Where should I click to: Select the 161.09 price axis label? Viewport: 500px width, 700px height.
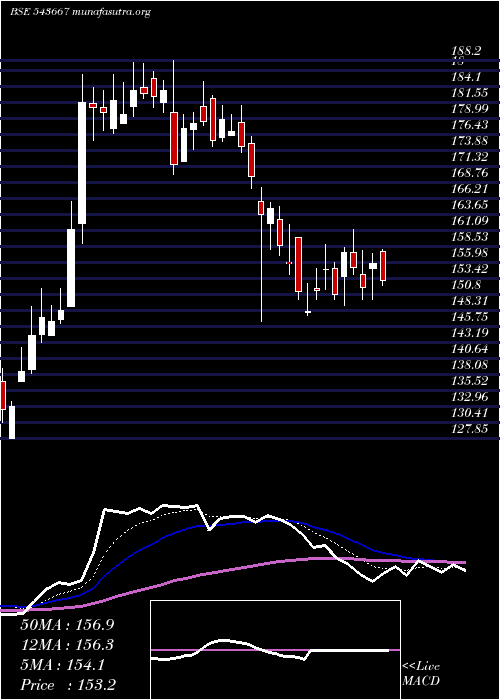469,221
